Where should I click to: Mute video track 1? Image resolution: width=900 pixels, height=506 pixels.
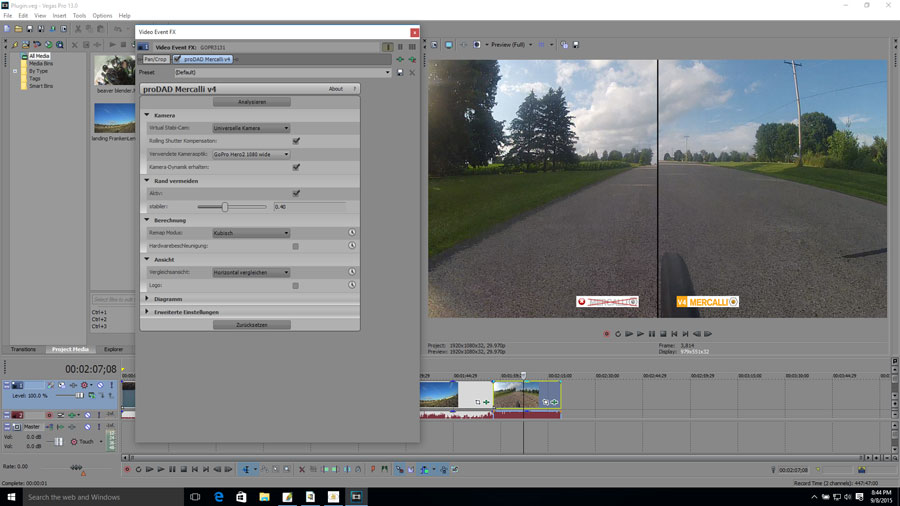point(100,385)
